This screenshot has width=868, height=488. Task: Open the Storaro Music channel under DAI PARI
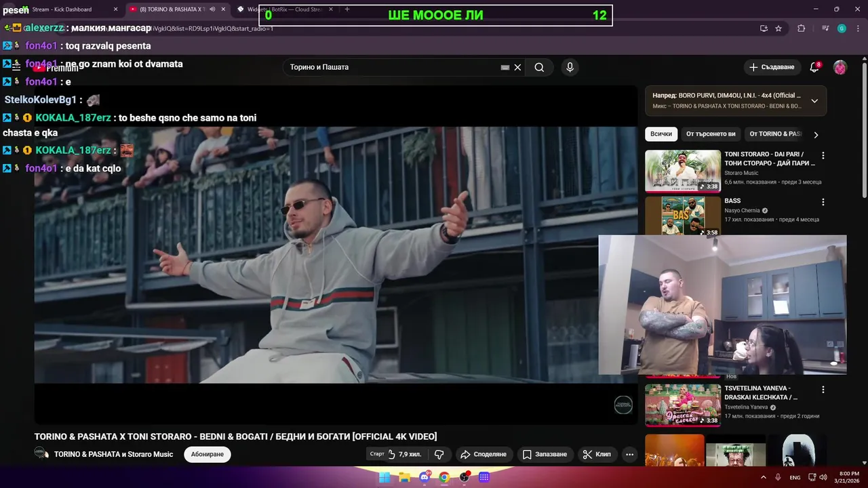point(741,173)
